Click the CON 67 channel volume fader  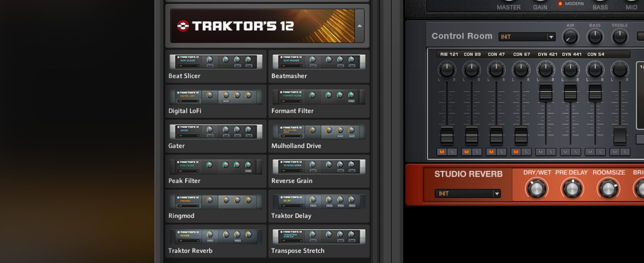[521, 135]
